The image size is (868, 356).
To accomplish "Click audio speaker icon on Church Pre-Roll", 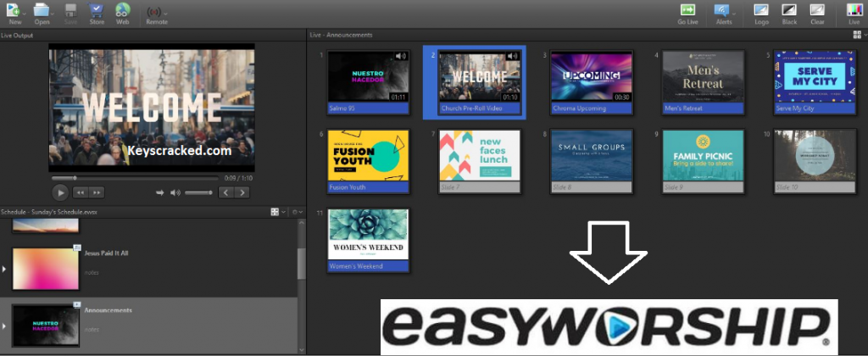I will point(512,56).
